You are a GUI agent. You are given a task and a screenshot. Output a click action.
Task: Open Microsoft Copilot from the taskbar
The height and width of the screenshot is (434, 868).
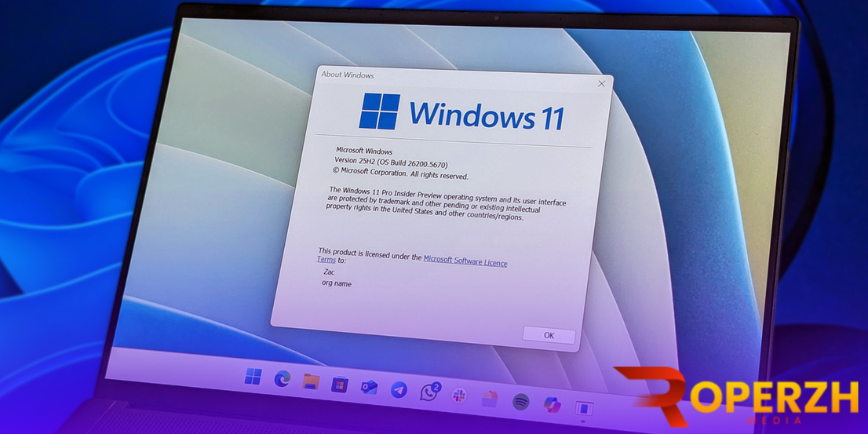(x=552, y=405)
